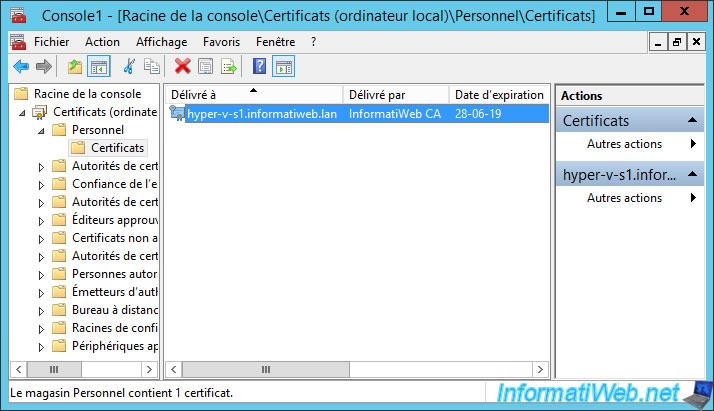Sort by Délivré à column header
This screenshot has height=411, width=714.
[x=253, y=95]
